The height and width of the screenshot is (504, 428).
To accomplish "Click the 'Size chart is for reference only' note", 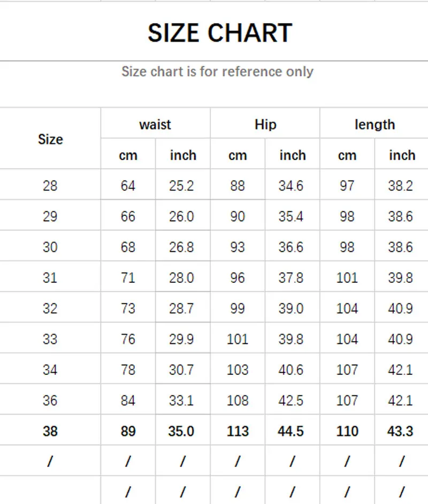I will coord(217,72).
